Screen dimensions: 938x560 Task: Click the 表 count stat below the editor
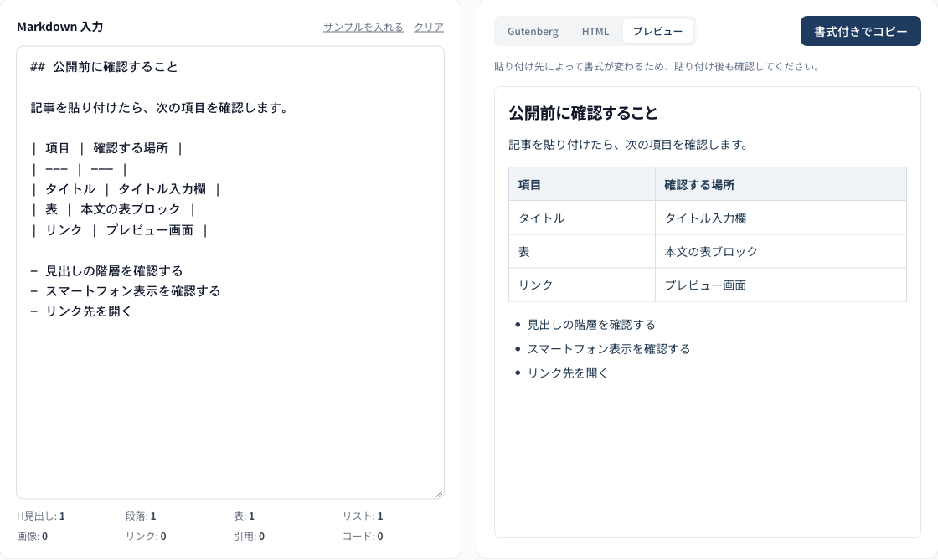[x=244, y=516]
